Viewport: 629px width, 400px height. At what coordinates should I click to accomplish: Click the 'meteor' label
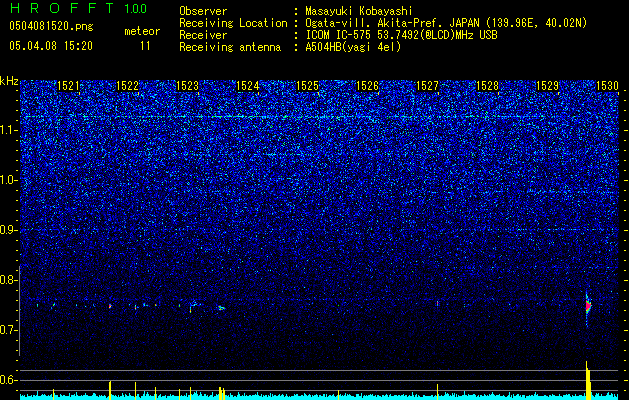(142, 31)
